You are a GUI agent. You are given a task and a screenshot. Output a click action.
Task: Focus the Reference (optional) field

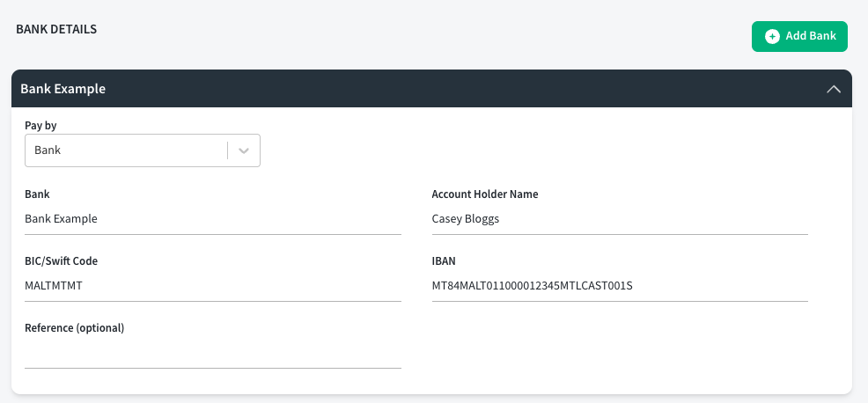click(x=212, y=353)
